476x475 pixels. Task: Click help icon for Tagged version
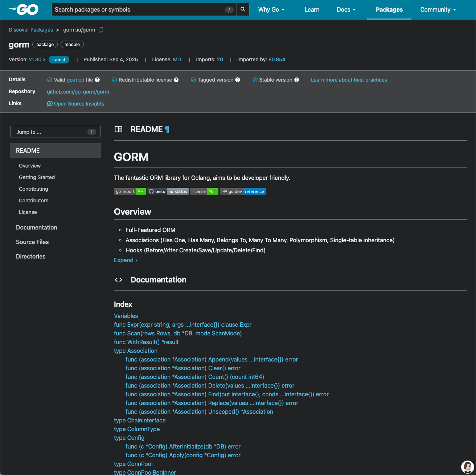[x=238, y=80]
